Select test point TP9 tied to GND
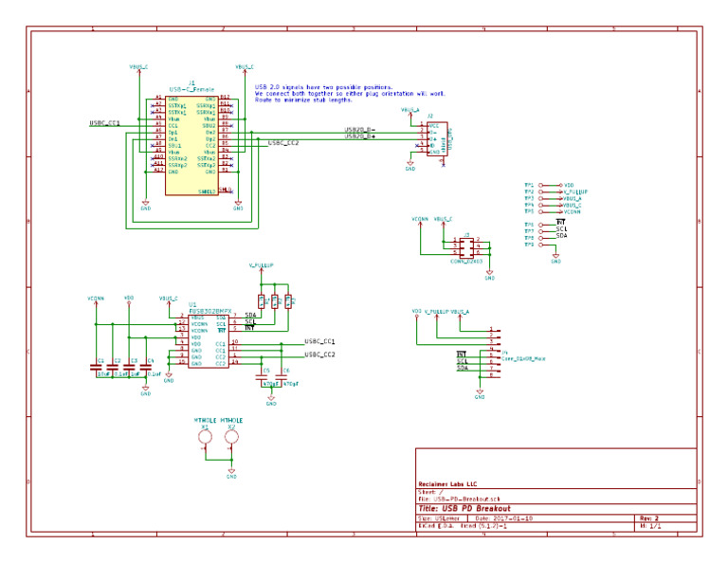 (x=540, y=245)
